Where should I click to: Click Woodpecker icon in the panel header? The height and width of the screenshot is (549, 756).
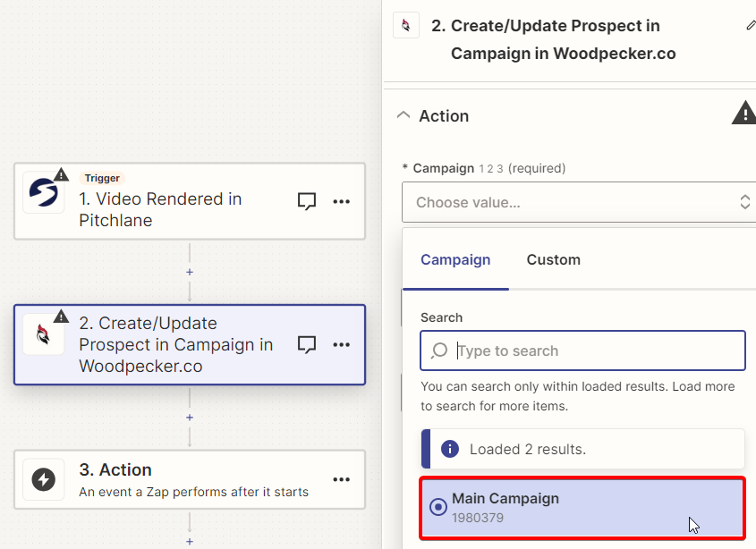coord(406,25)
